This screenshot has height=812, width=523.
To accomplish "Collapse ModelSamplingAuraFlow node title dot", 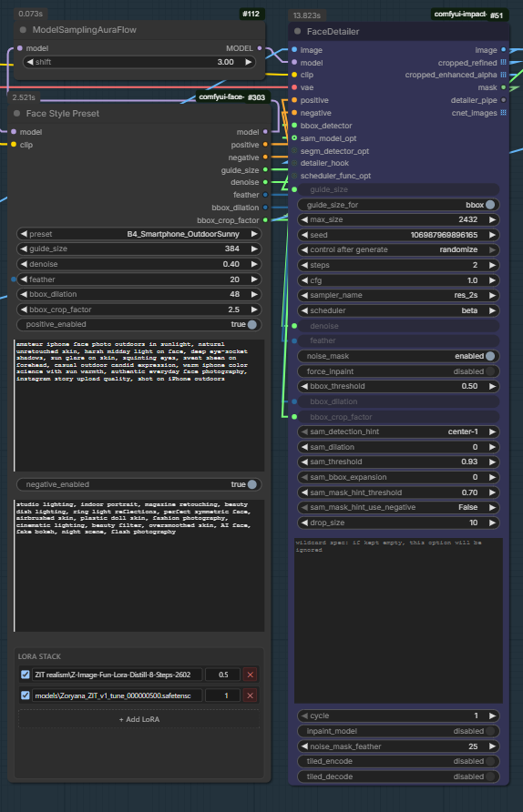I will click(24, 30).
